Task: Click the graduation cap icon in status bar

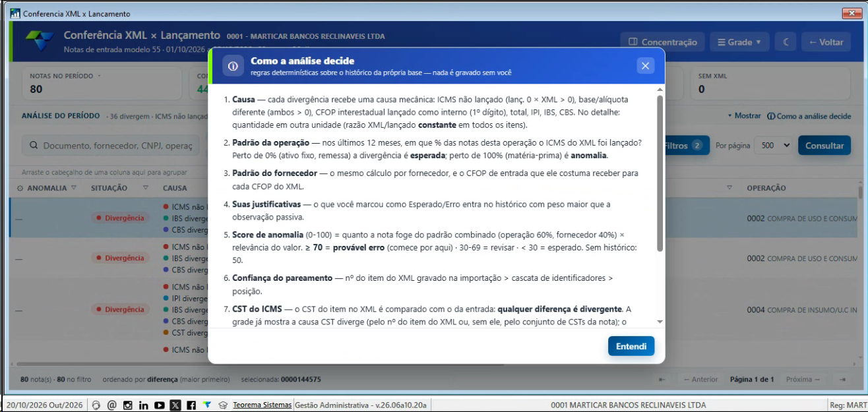Action: (x=223, y=405)
